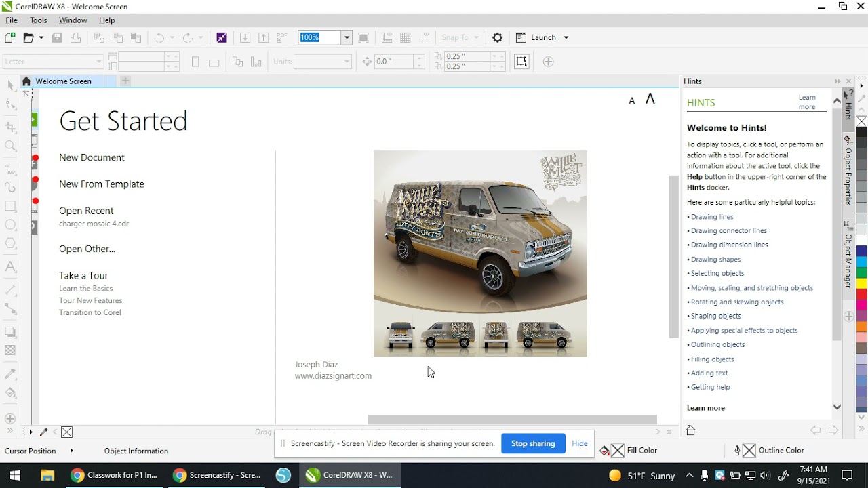Viewport: 868px width, 488px height.
Task: Select the Drop Shadow tool
Action: pos(10,331)
